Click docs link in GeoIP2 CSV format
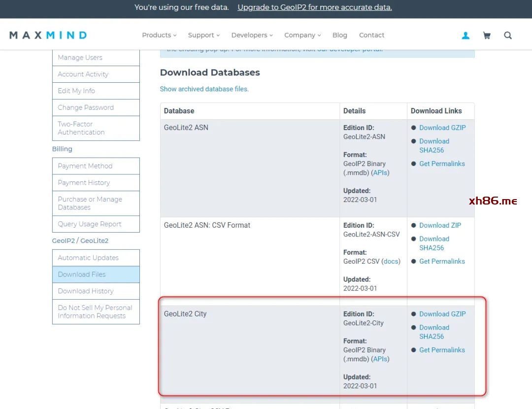This screenshot has height=409, width=532. (x=391, y=261)
